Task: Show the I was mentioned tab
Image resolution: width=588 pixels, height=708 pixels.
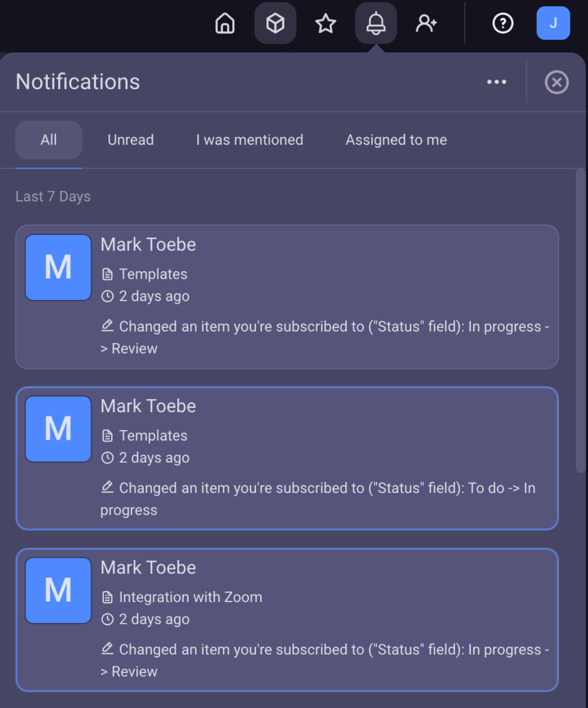Action: tap(250, 140)
